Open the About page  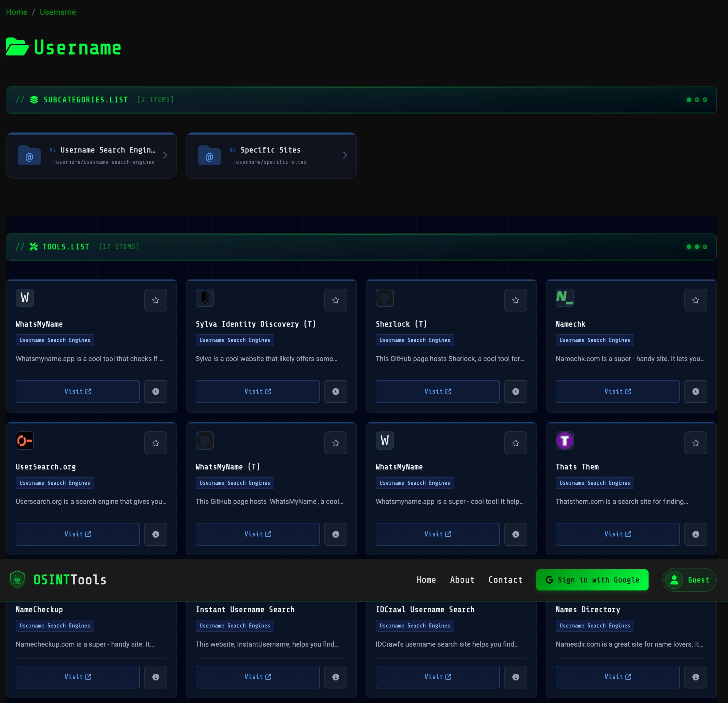tap(462, 580)
